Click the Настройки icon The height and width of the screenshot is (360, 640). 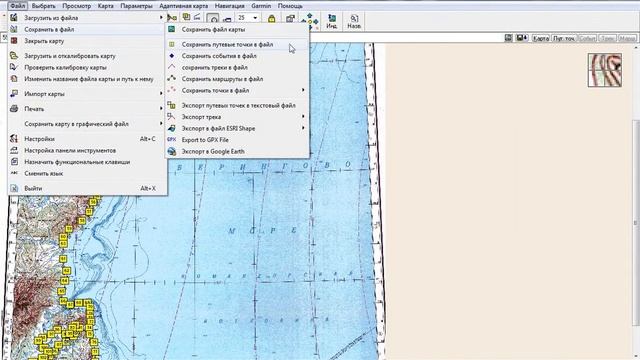(x=14, y=139)
